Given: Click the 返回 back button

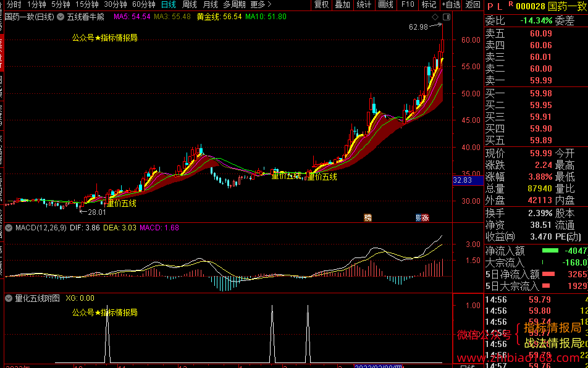Looking at the screenshot, I should click(472, 5).
